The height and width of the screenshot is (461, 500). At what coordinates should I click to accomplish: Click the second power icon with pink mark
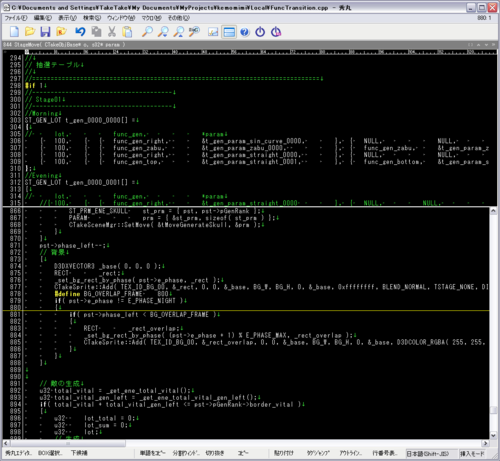[x=276, y=32]
